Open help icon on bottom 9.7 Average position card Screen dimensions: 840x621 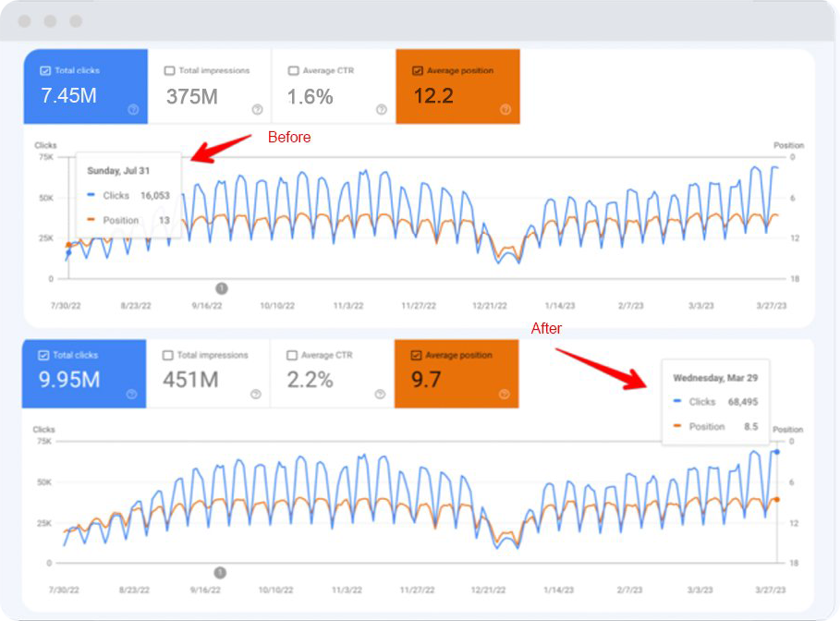pos(505,394)
